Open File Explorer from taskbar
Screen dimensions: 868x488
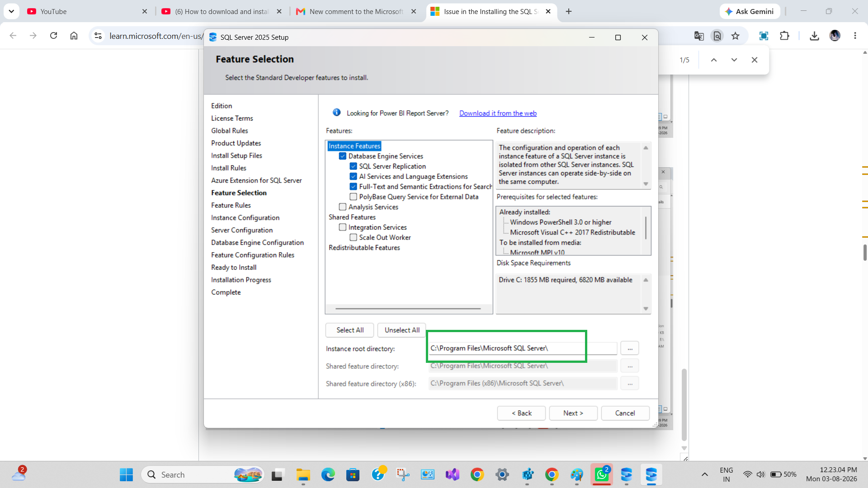(303, 474)
